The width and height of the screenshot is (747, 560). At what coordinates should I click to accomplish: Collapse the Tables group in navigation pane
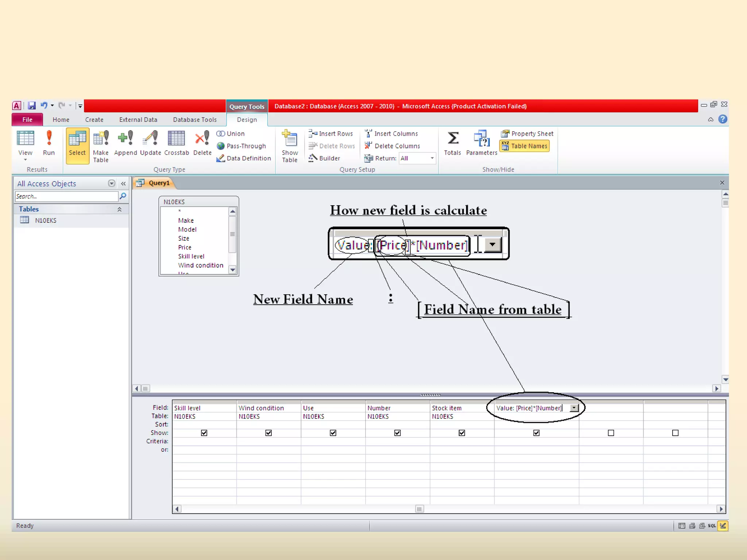[x=119, y=209]
